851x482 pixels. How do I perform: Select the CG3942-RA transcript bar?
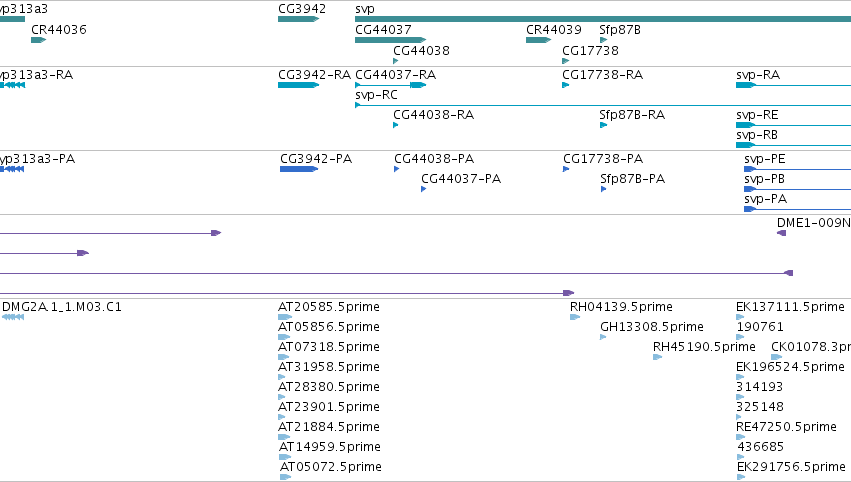pyautogui.click(x=299, y=85)
